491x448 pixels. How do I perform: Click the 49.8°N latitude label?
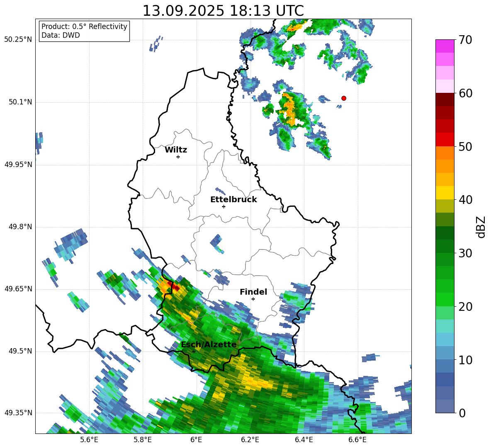[20, 227]
